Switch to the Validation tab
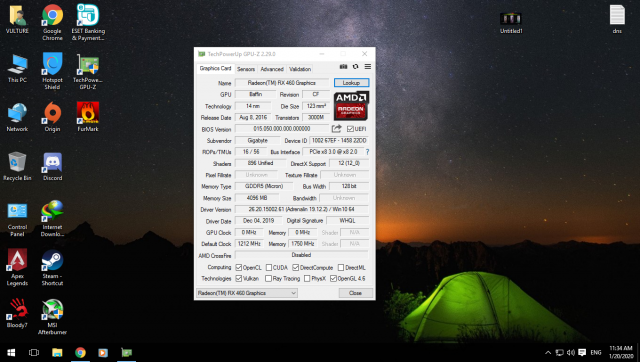 pyautogui.click(x=300, y=69)
